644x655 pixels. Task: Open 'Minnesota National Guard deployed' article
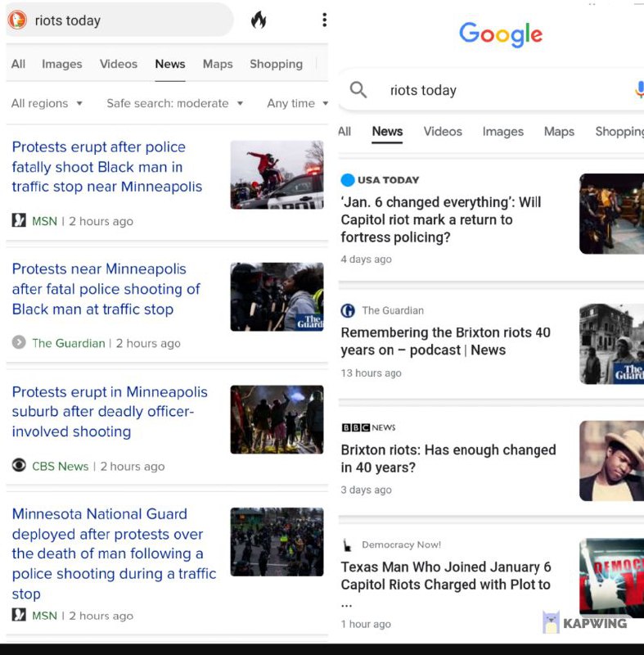114,553
